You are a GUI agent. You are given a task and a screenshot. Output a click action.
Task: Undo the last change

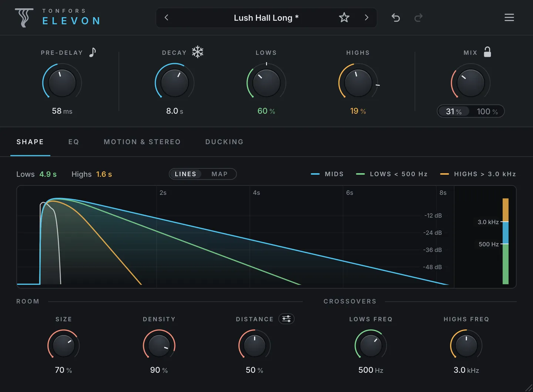(396, 17)
